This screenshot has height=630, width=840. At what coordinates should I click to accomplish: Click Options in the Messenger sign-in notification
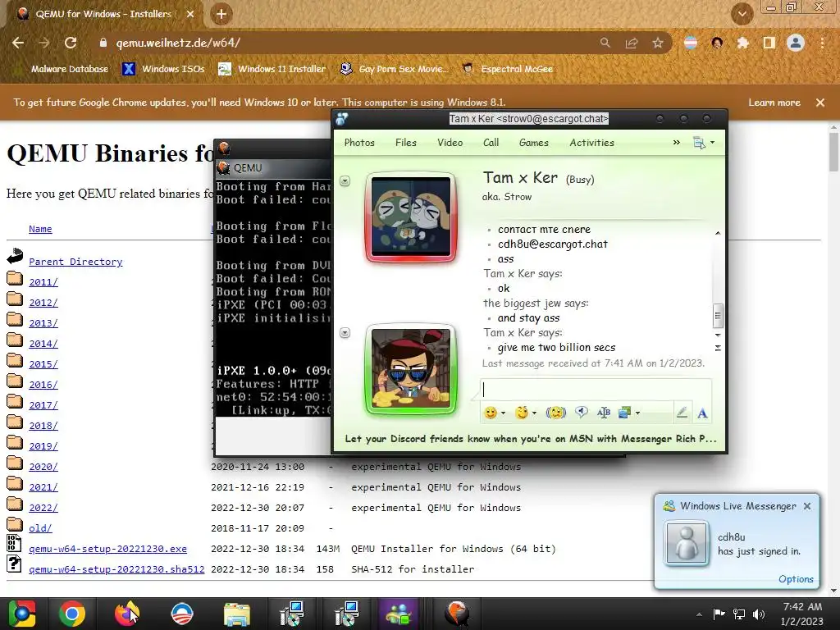(x=796, y=579)
